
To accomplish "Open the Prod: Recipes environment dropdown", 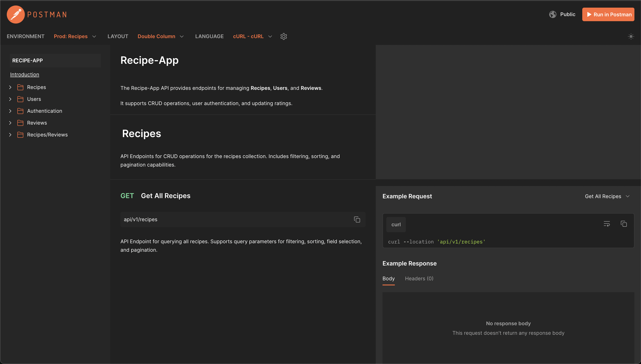I will click(75, 36).
